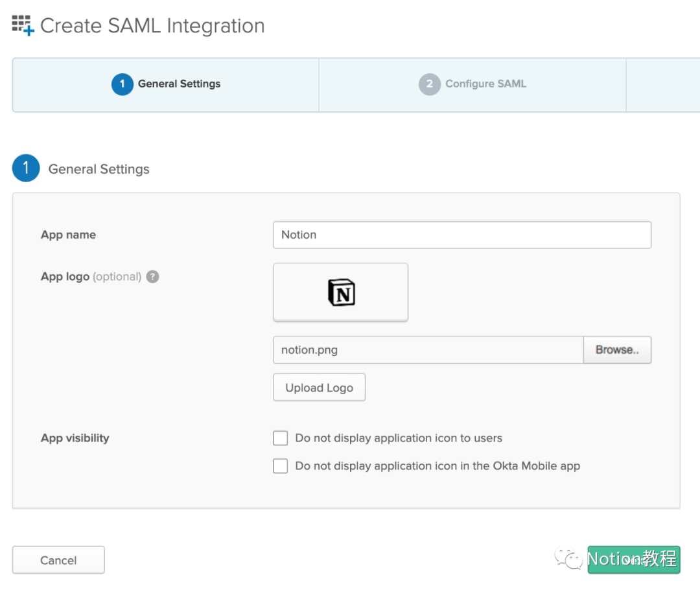Click the App visibility label

(x=75, y=438)
